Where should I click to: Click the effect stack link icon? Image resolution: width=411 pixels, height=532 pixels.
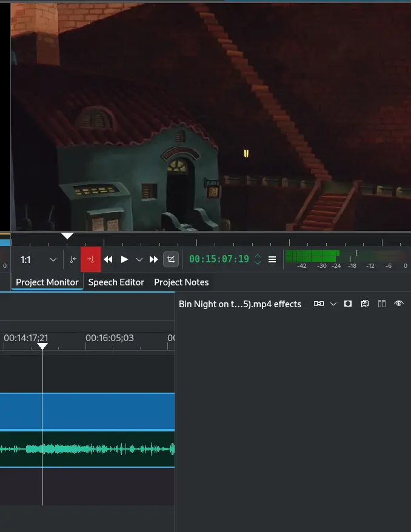[319, 304]
